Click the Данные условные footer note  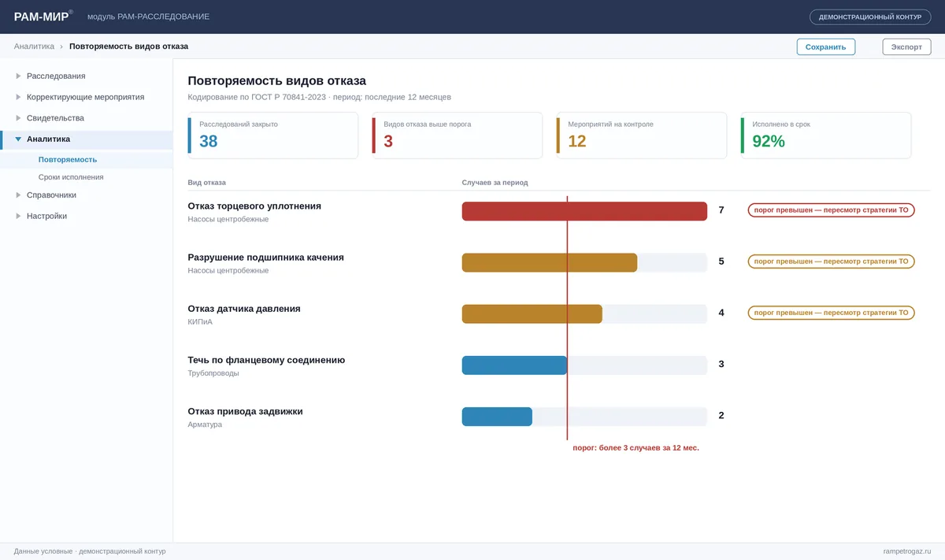[90, 551]
